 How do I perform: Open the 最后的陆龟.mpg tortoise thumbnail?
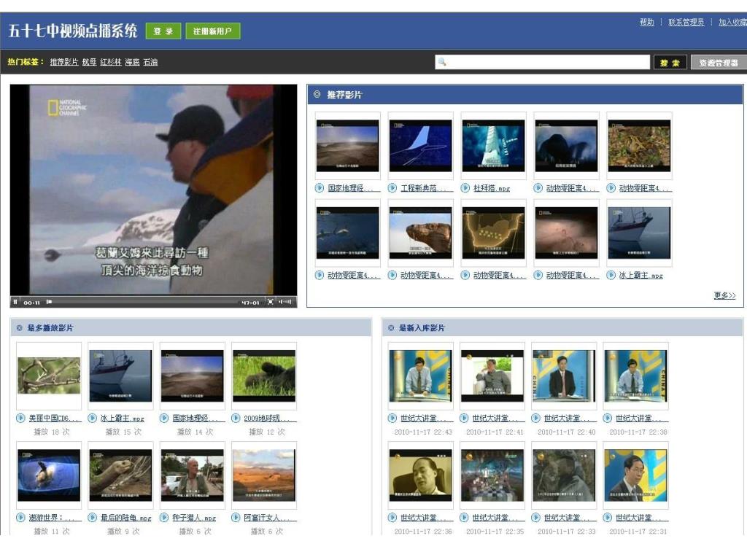[120, 475]
